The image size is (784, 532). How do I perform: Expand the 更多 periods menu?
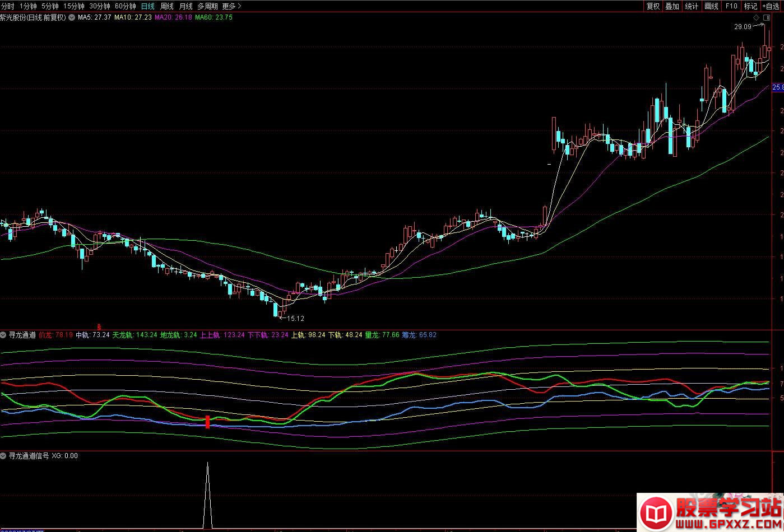(231, 6)
